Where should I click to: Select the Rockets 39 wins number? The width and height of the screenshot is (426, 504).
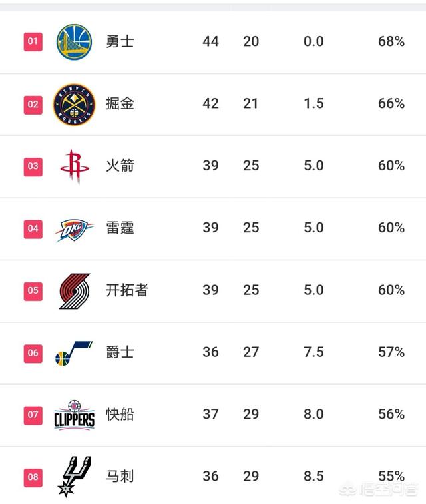(211, 166)
